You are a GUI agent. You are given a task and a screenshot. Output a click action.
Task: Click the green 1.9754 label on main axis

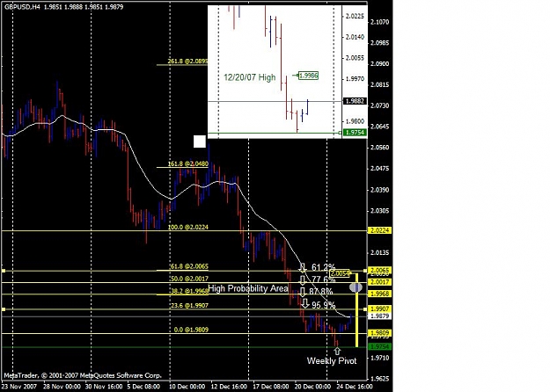(379, 347)
